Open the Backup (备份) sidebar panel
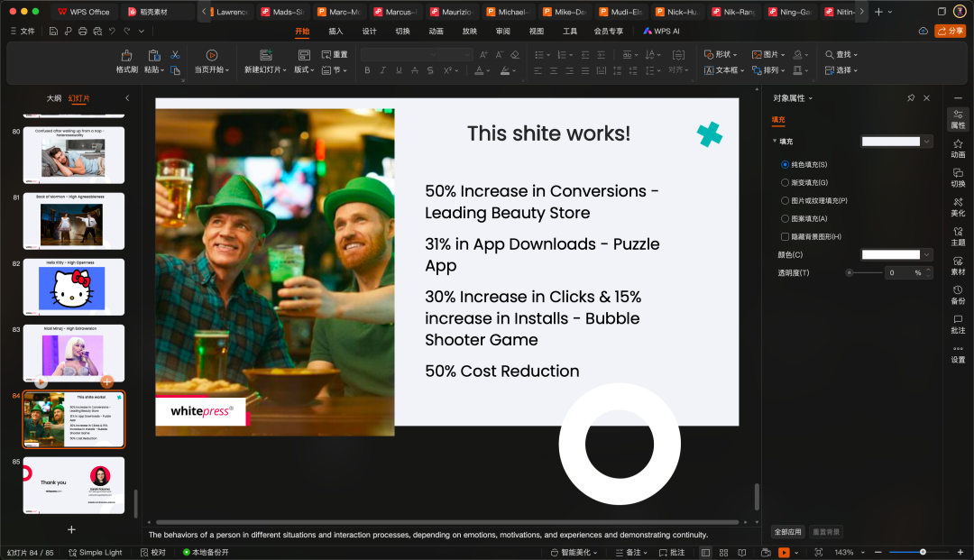Viewport: 974px width, 560px height. click(x=958, y=294)
